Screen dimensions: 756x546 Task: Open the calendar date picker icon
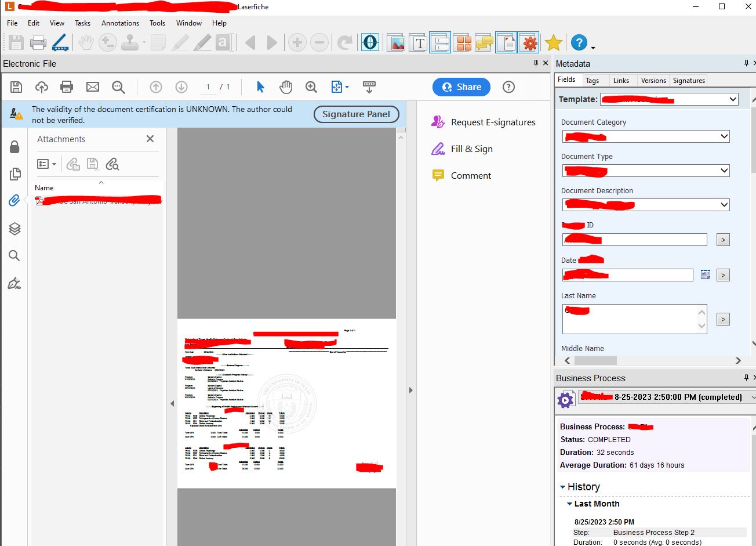point(706,275)
